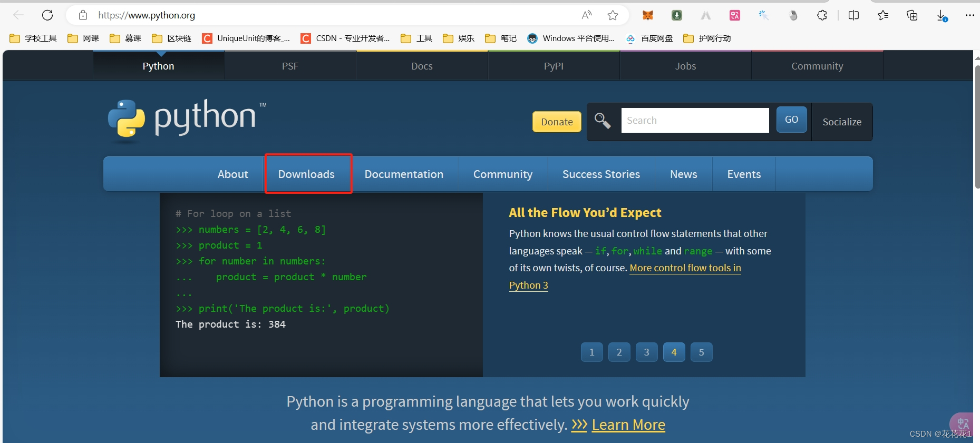Open the Community item in main navigation bar
Viewport: 980px width, 443px height.
503,174
